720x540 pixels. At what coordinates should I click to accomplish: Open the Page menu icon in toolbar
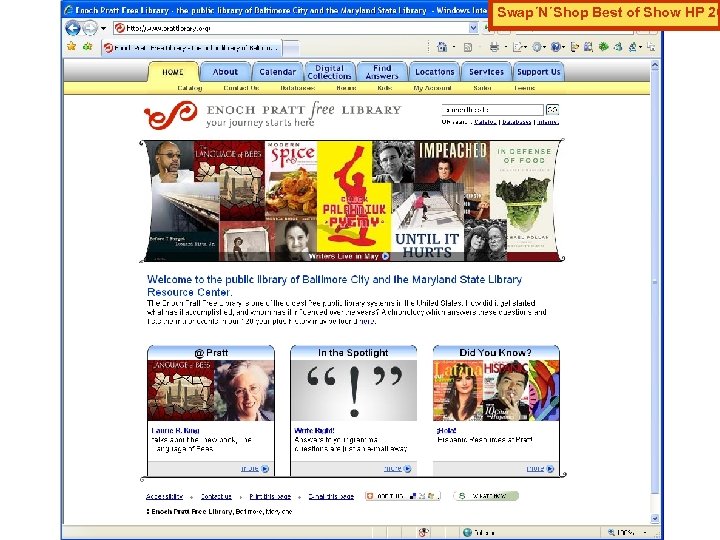(x=518, y=47)
